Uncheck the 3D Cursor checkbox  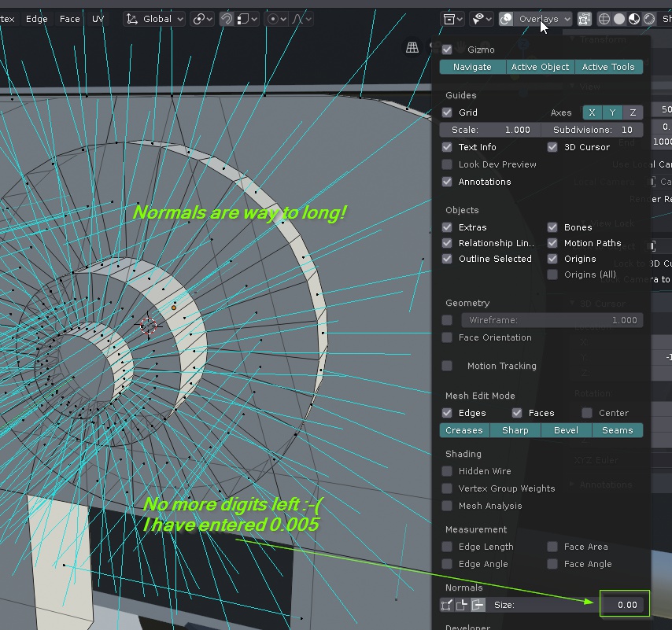(552, 147)
